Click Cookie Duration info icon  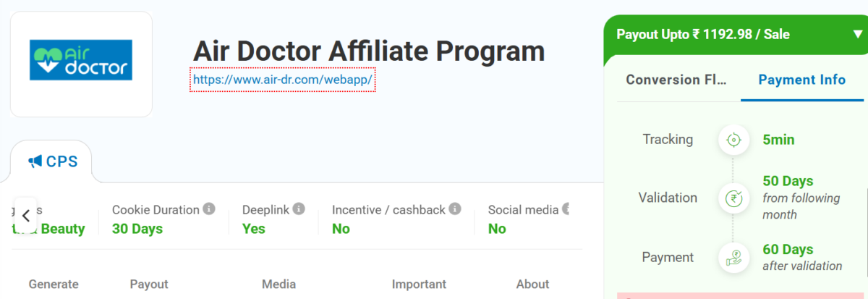(209, 209)
